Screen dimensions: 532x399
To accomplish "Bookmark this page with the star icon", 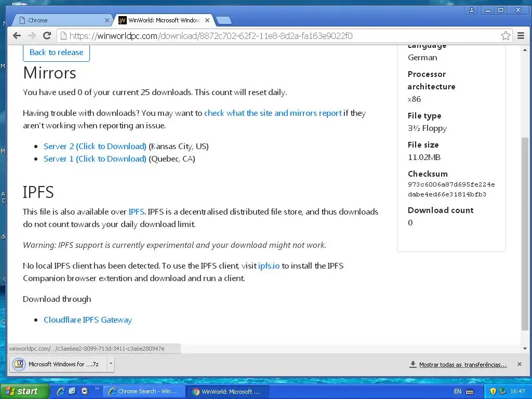I will pyautogui.click(x=506, y=36).
